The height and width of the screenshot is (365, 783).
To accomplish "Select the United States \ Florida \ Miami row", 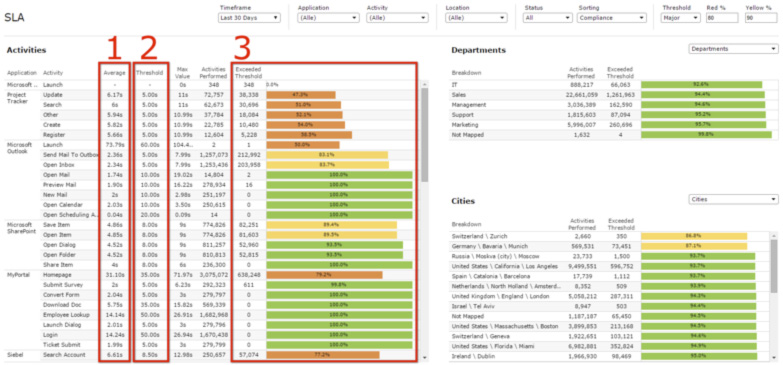I will (x=610, y=346).
